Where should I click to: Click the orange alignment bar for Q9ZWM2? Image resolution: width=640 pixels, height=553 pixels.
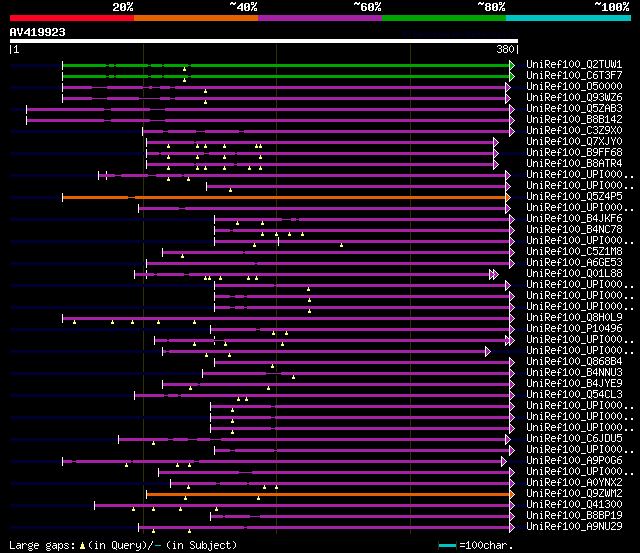pyautogui.click(x=328, y=494)
